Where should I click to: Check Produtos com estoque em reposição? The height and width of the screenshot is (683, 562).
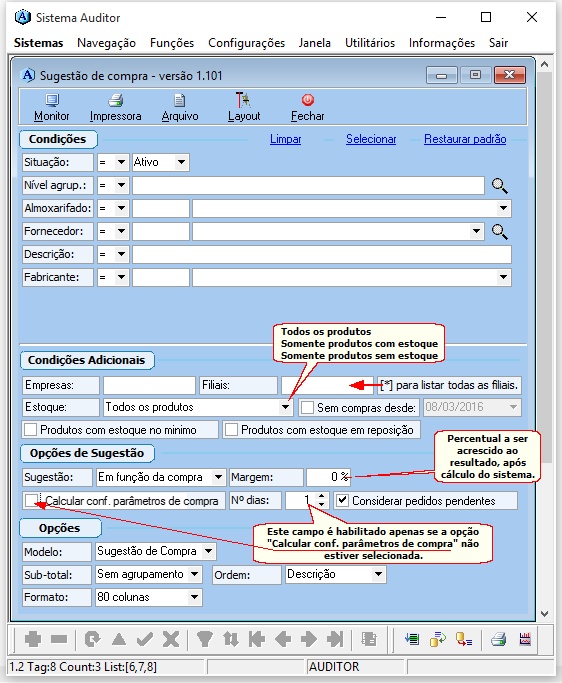pyautogui.click(x=231, y=429)
